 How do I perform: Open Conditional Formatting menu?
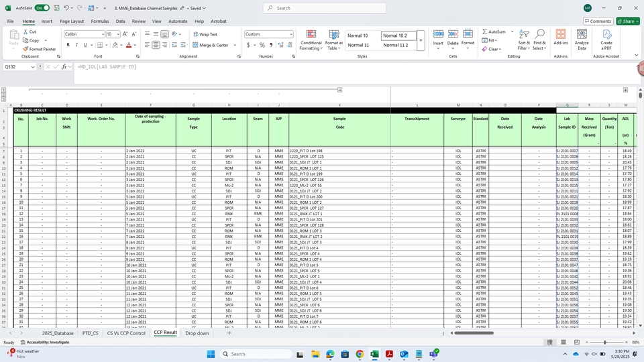tap(311, 40)
